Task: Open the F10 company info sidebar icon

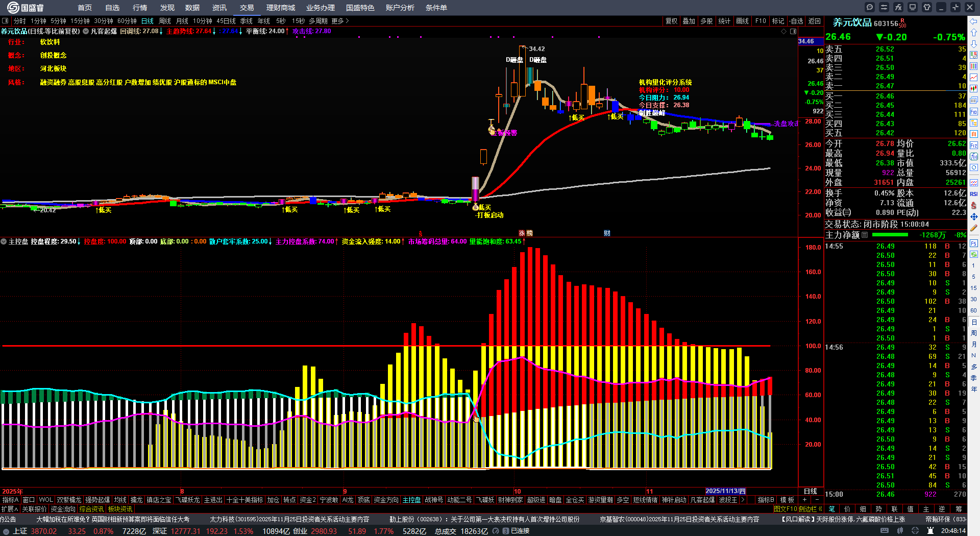Action: point(974,111)
